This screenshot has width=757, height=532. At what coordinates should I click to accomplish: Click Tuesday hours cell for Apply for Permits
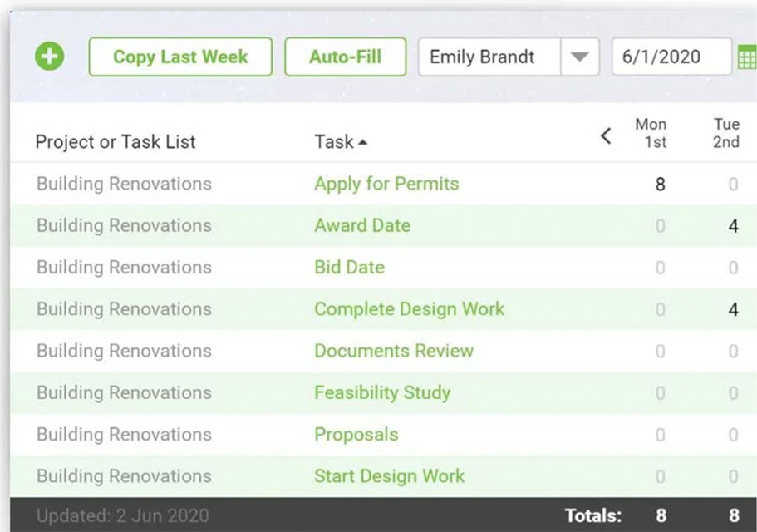click(x=733, y=185)
